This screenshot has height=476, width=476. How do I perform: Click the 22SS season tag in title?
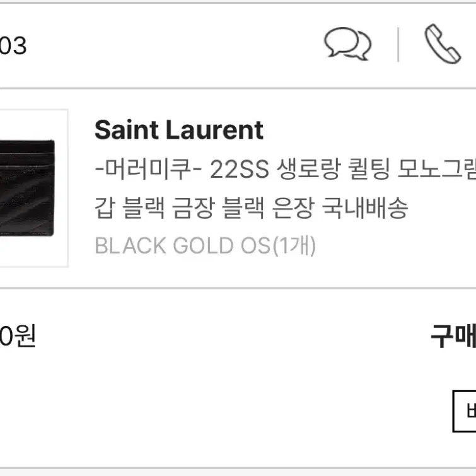pos(239,169)
